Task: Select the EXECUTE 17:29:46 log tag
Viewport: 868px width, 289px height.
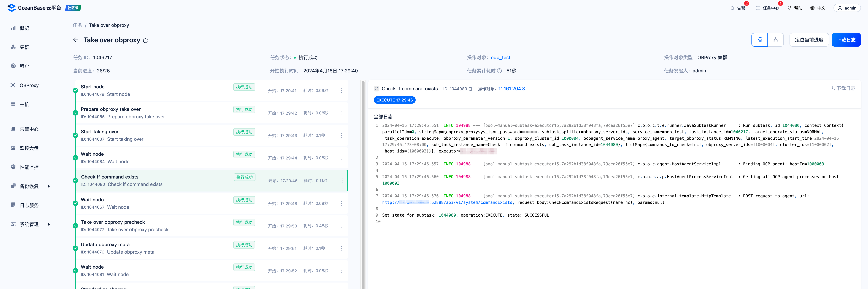Action: tap(394, 100)
